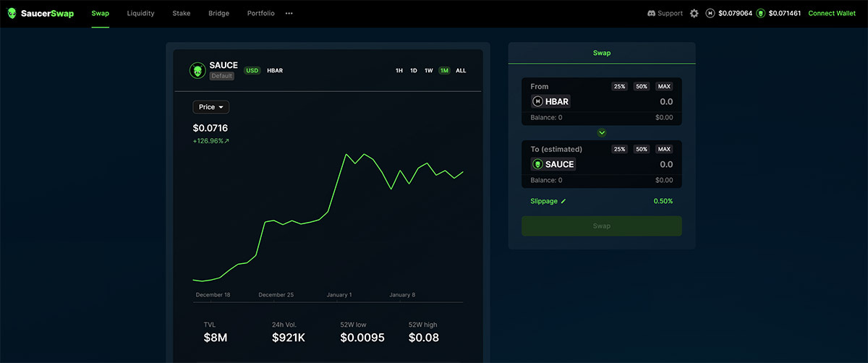Click the +126.96% change value
The height and width of the screenshot is (363, 868).
[211, 141]
